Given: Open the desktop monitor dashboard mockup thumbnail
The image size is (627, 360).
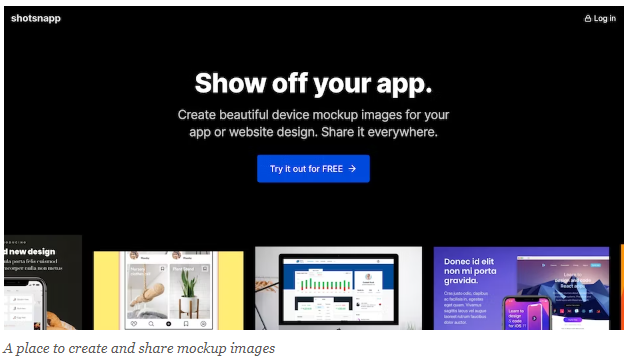Looking at the screenshot, I should coord(338,288).
